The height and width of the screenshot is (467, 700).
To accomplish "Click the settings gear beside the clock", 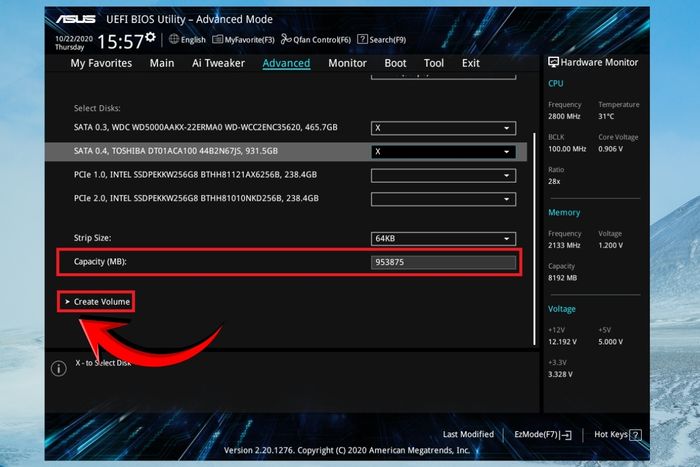I will [x=150, y=37].
